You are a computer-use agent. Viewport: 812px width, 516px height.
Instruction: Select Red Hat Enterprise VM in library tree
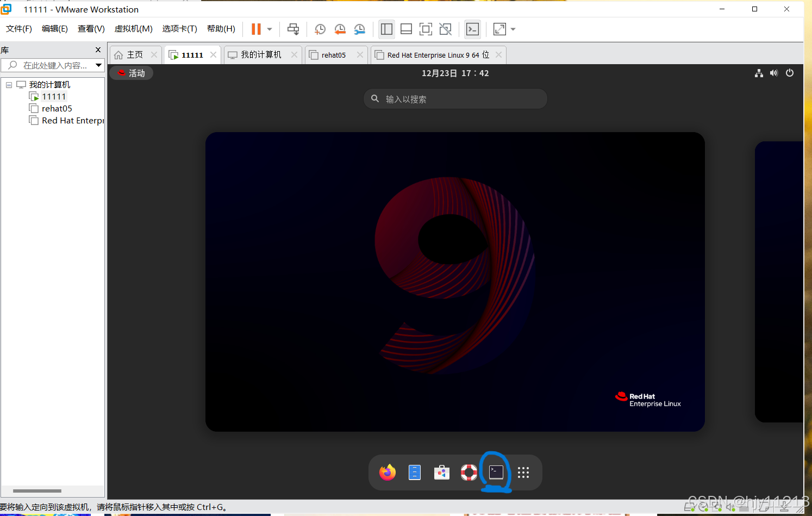click(x=72, y=121)
